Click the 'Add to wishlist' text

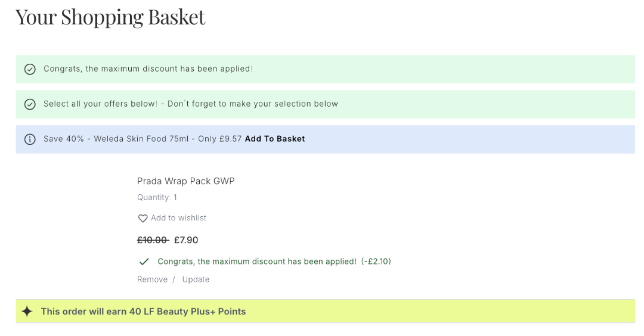pos(179,218)
